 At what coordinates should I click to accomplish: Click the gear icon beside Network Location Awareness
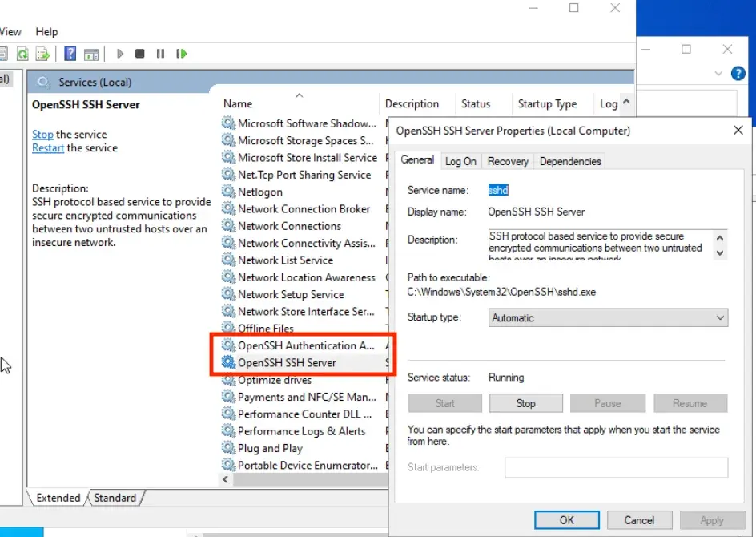[x=228, y=277]
